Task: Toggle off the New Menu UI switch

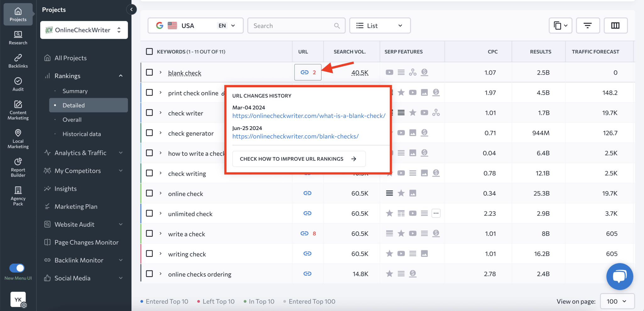Action: pyautogui.click(x=17, y=268)
